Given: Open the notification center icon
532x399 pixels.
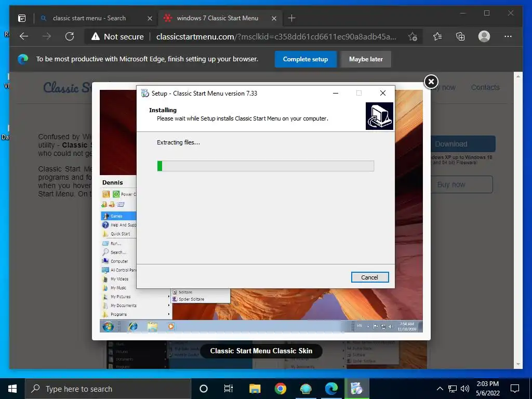Looking at the screenshot, I should pos(515,389).
